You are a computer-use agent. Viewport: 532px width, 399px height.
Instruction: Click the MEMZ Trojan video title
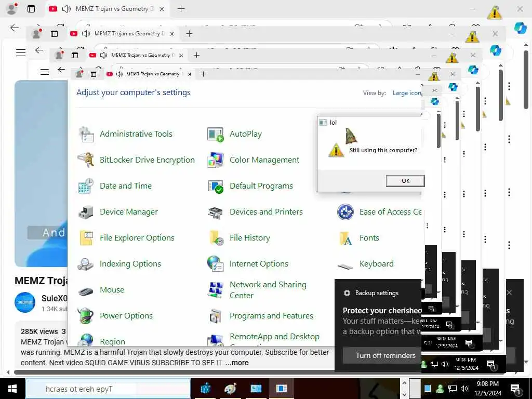(x=42, y=281)
